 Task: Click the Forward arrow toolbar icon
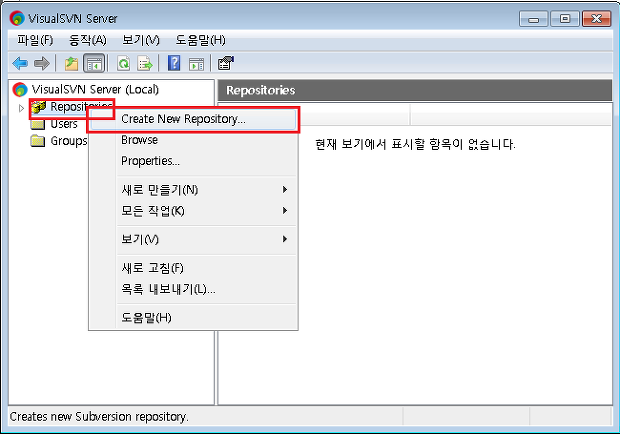[x=42, y=63]
